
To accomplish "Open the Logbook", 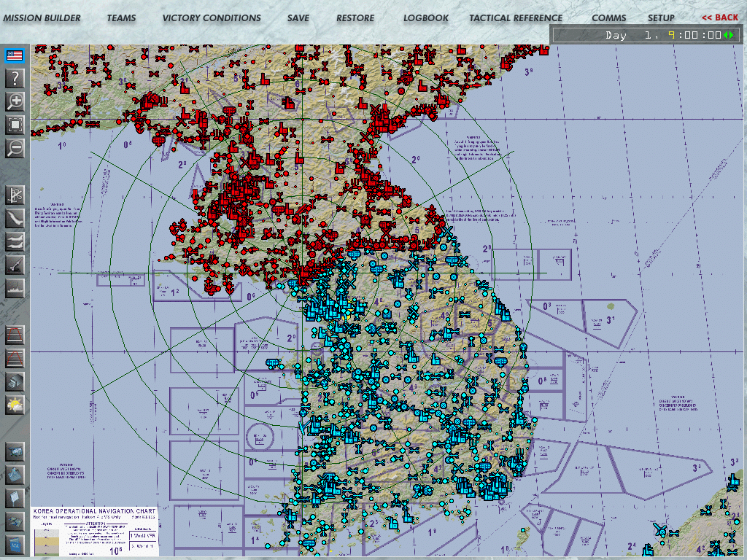I will point(426,18).
